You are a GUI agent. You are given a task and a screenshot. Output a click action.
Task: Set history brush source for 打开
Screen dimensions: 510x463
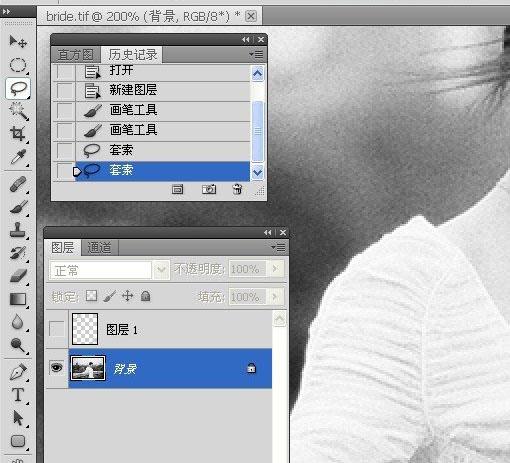click(64, 71)
